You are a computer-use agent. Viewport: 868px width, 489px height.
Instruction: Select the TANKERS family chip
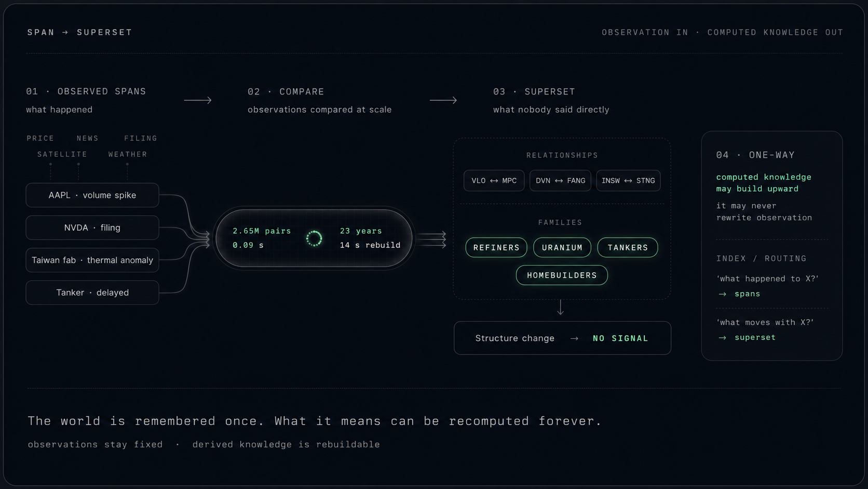(x=628, y=247)
